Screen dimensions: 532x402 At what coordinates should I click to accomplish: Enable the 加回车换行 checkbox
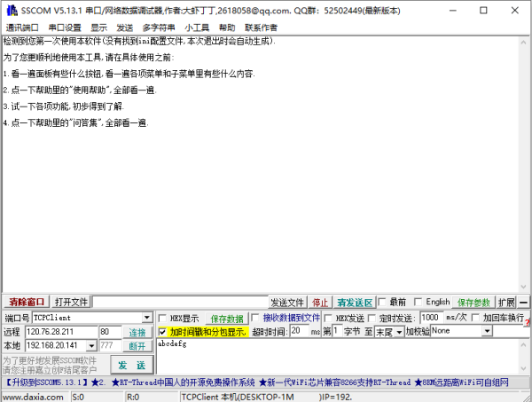click(475, 318)
